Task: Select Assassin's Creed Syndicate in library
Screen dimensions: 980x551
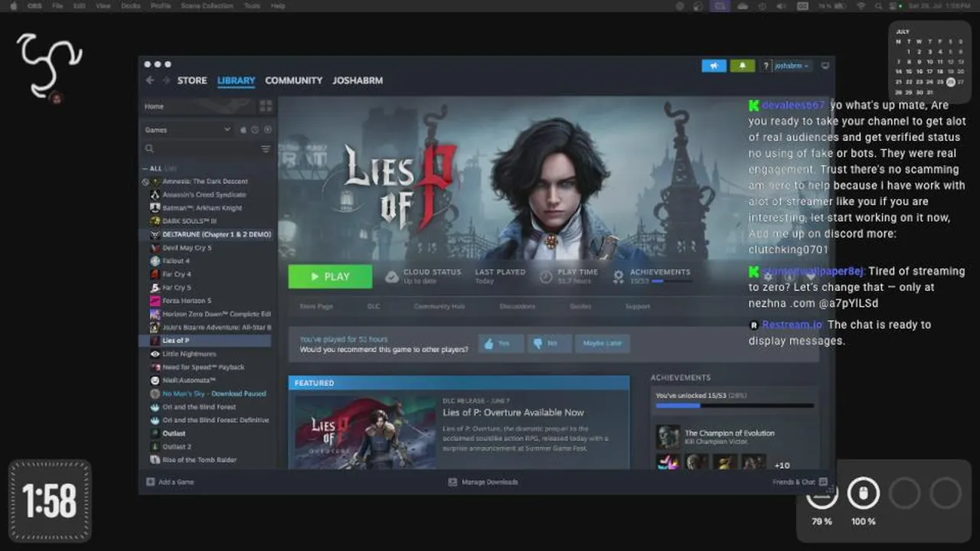Action: coord(204,194)
